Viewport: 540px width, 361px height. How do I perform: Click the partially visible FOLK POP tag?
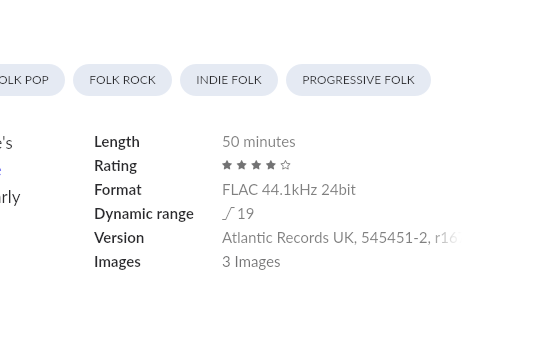(31, 80)
